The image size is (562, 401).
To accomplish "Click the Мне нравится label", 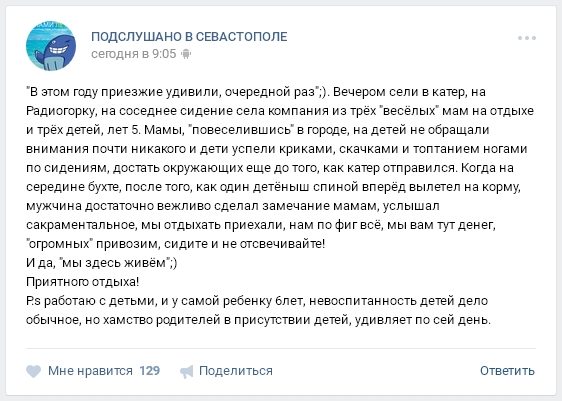I will coord(90,371).
